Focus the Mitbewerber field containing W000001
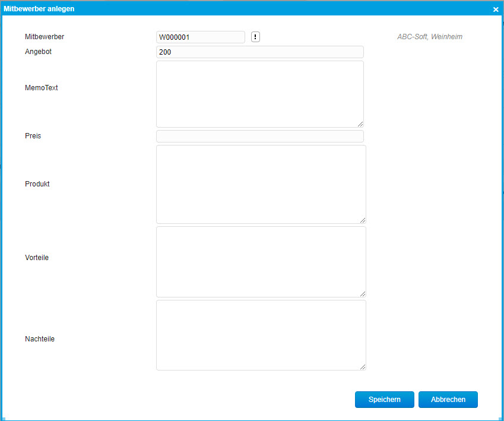Viewport: 504px width, 421px height. click(x=200, y=37)
